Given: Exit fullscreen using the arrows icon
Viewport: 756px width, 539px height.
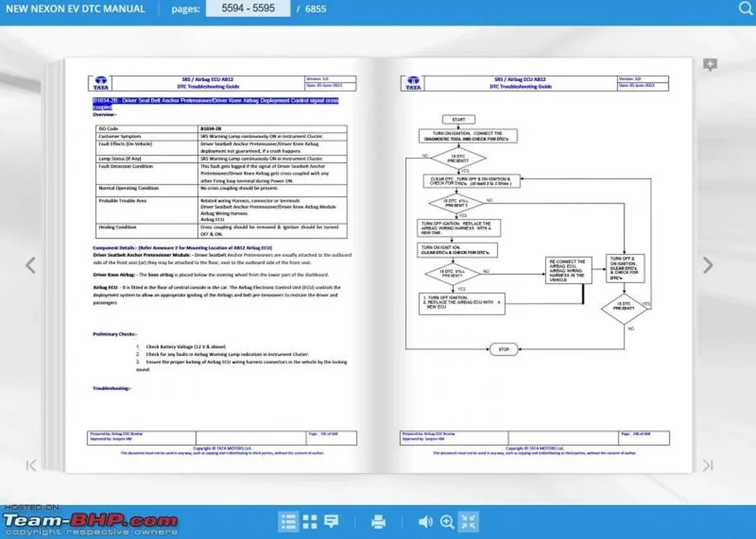Looking at the screenshot, I should point(469,521).
